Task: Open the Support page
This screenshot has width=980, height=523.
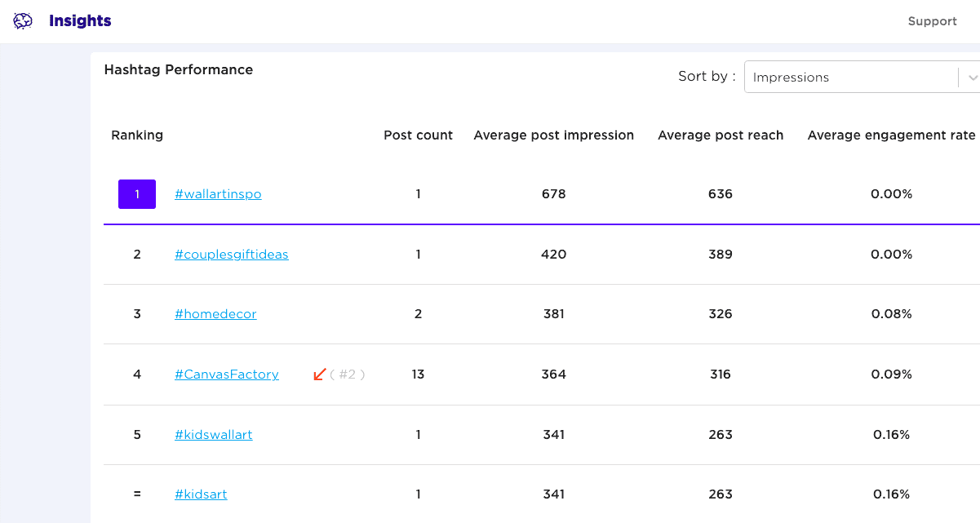Action: (932, 21)
